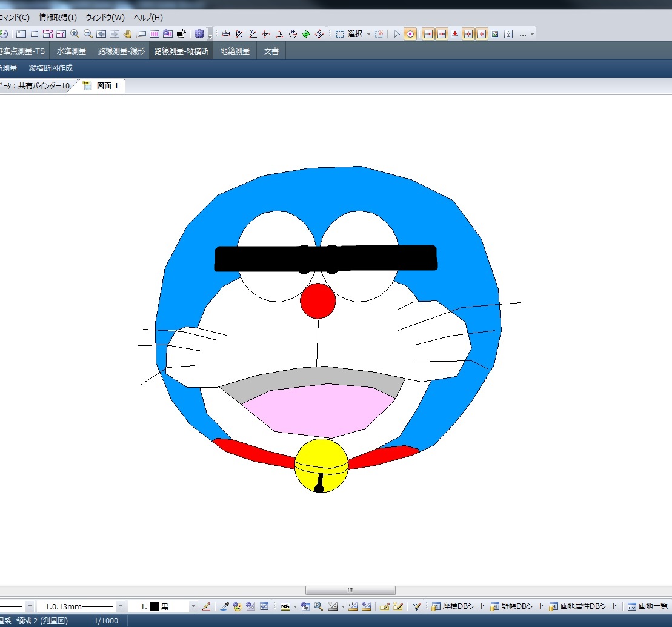Click the eyedropper icon in the bottom toolbar
The image size is (672, 627).
pyautogui.click(x=224, y=606)
